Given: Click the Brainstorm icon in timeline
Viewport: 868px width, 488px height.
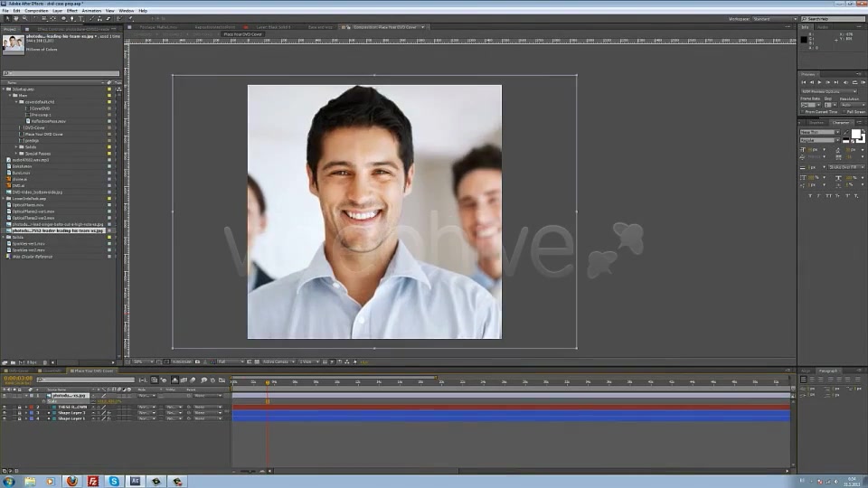Looking at the screenshot, I should [x=203, y=380].
